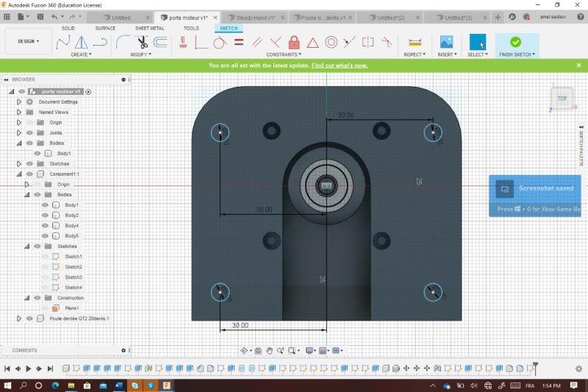Image resolution: width=588 pixels, height=392 pixels.
Task: Open the Untitled(2) document tab
Action: [391, 18]
